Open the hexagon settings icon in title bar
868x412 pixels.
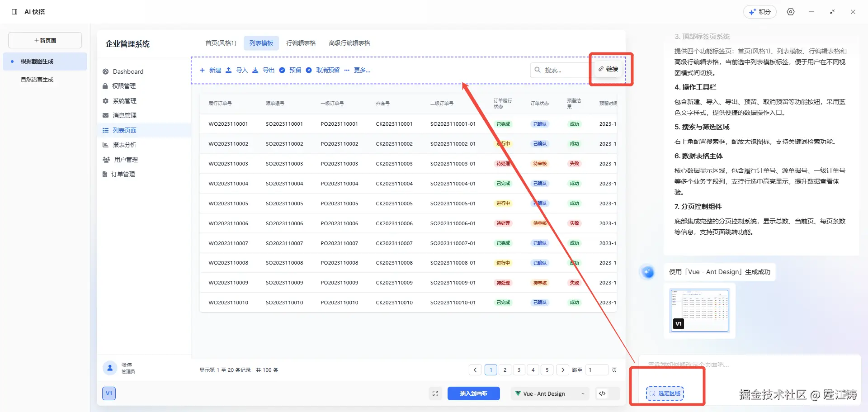pos(791,12)
